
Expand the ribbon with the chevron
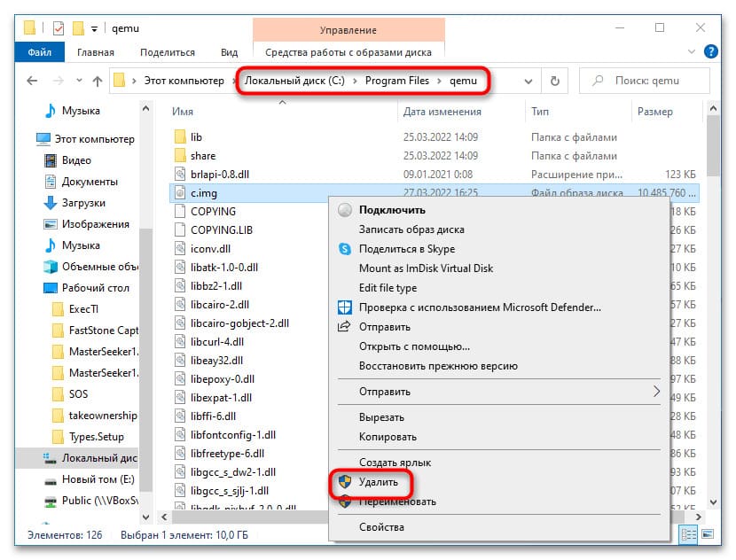pos(693,52)
